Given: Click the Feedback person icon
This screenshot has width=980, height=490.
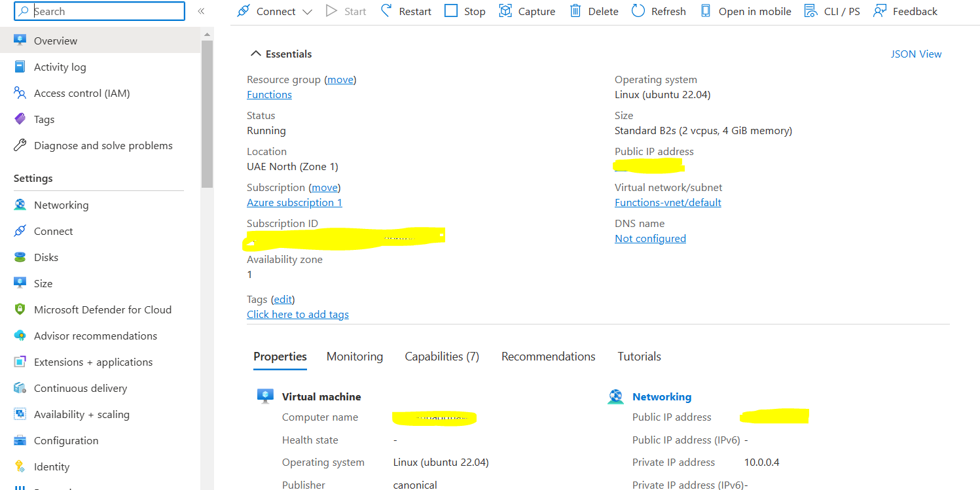Looking at the screenshot, I should (x=880, y=10).
